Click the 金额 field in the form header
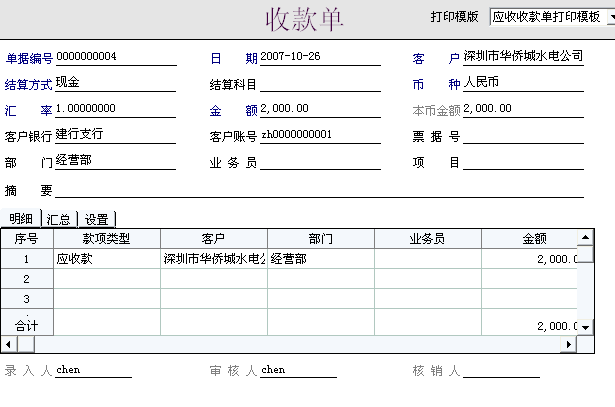 click(320, 109)
